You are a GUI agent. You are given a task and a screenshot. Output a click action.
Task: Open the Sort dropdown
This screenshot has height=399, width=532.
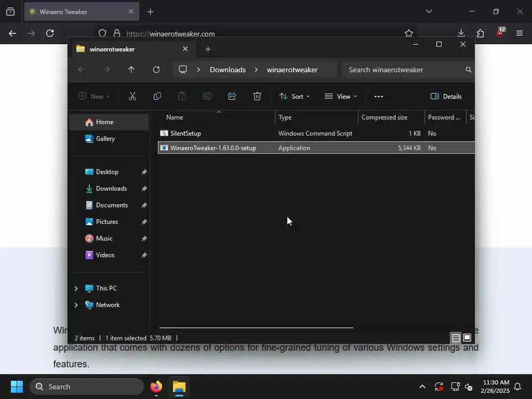click(295, 96)
